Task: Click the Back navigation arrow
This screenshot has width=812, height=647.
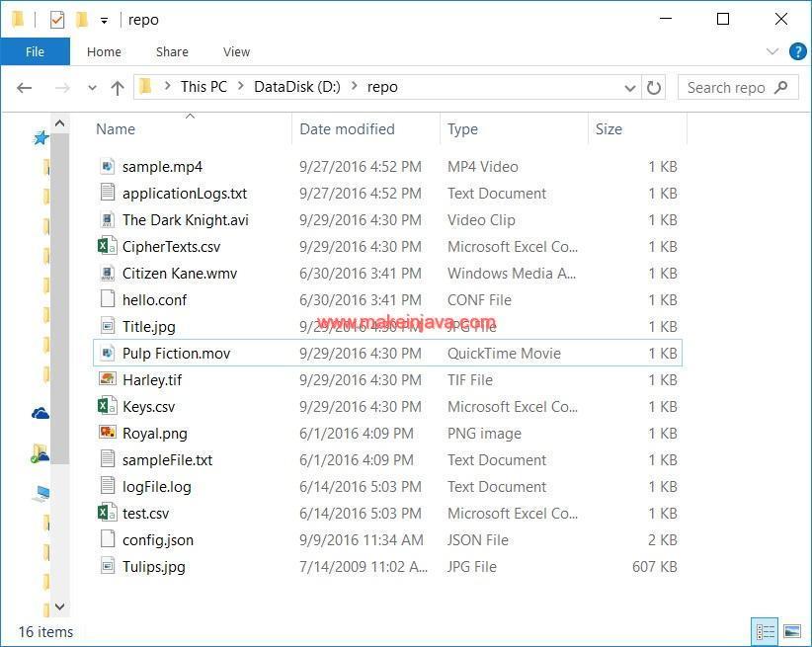Action: (24, 87)
